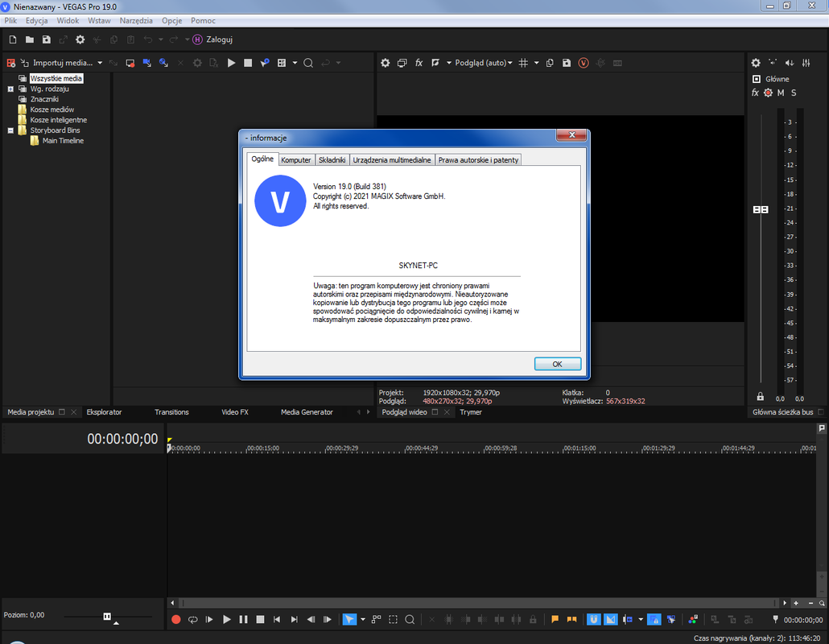The image size is (829, 644).
Task: Click the external monitor preview icon
Action: click(402, 63)
